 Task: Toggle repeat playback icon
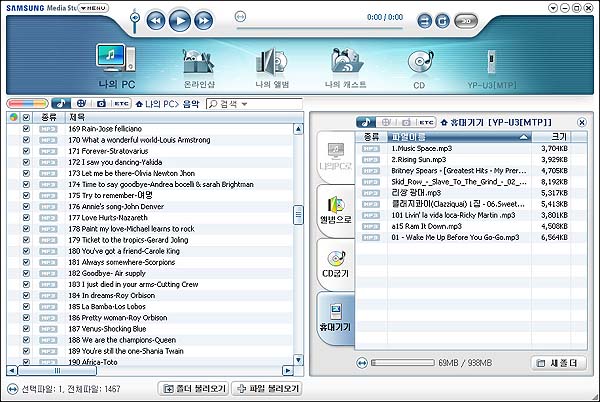point(442,21)
